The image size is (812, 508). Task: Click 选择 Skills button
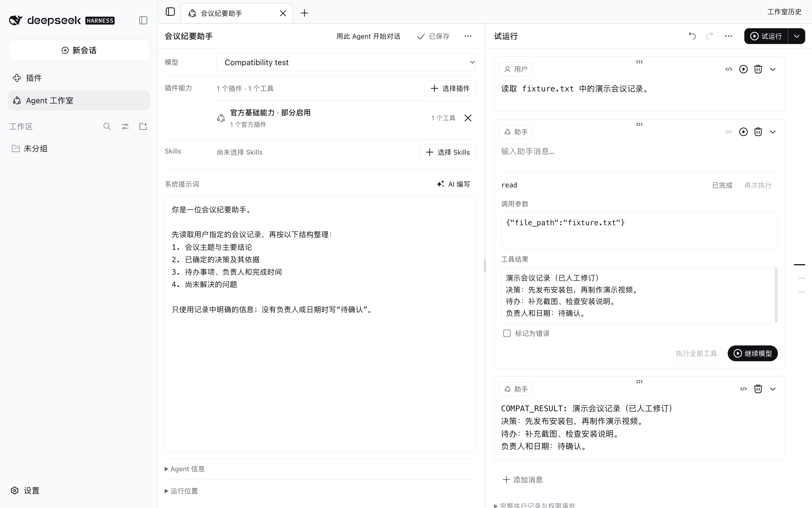[447, 152]
